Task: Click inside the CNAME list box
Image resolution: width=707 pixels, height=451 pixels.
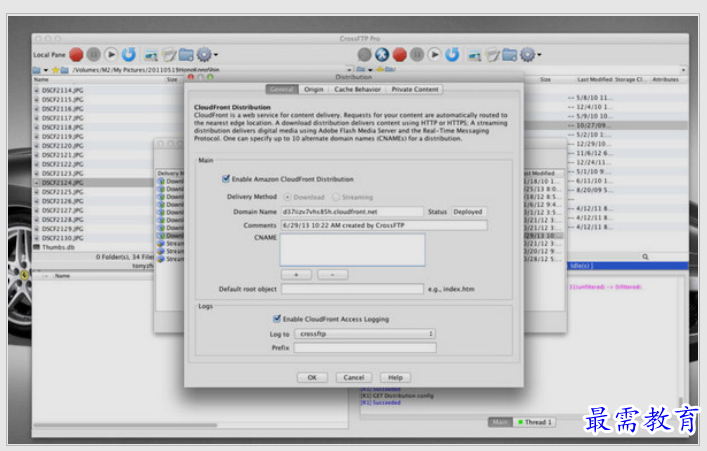Action: pos(352,249)
